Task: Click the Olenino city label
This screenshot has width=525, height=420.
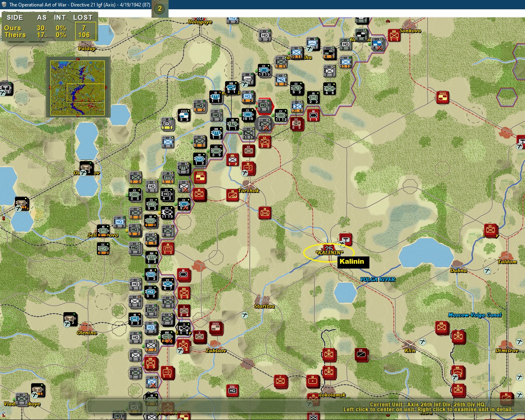Action: (x=87, y=333)
